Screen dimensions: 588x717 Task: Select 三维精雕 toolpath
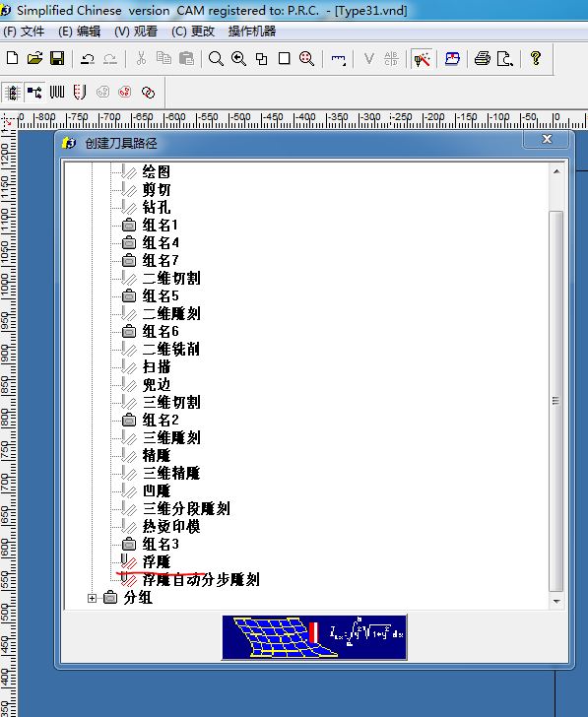[171, 474]
